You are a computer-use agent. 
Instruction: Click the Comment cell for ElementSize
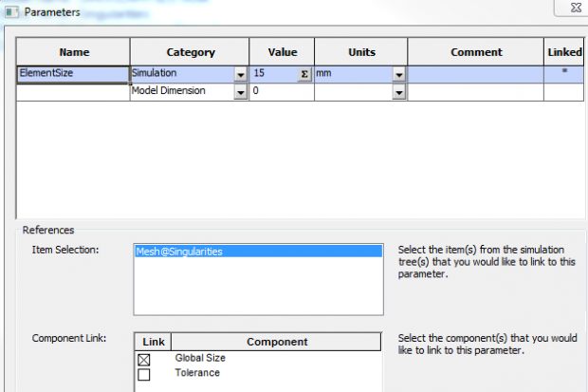pos(476,73)
